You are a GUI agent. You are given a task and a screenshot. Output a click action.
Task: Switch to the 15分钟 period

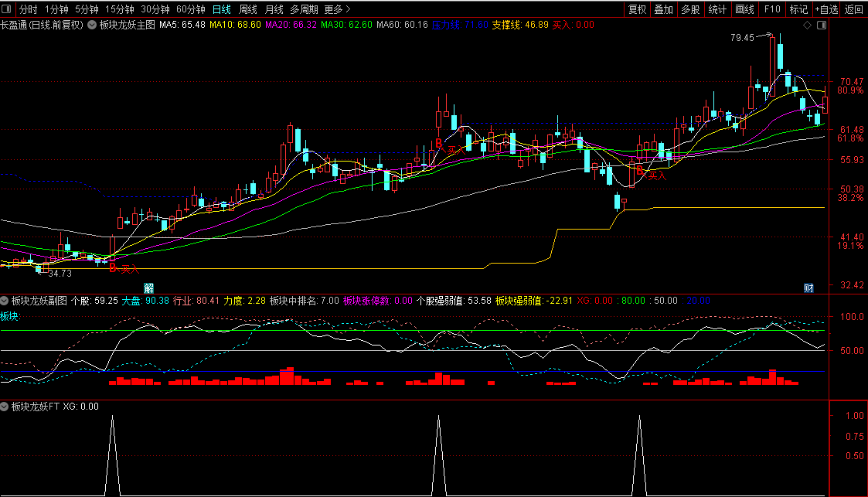click(x=120, y=9)
